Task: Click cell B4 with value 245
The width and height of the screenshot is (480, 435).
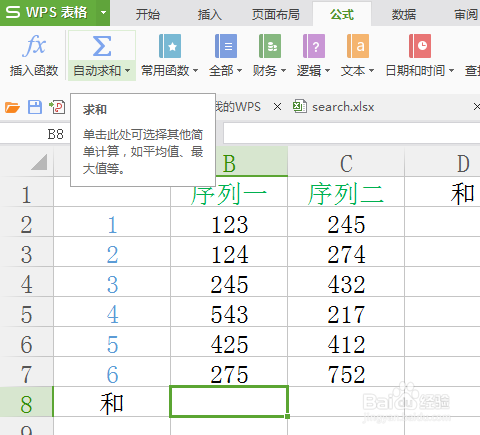Action: [229, 282]
